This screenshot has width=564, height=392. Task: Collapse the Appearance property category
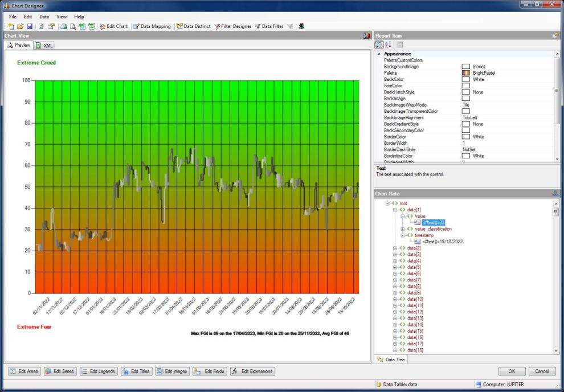[x=378, y=54]
